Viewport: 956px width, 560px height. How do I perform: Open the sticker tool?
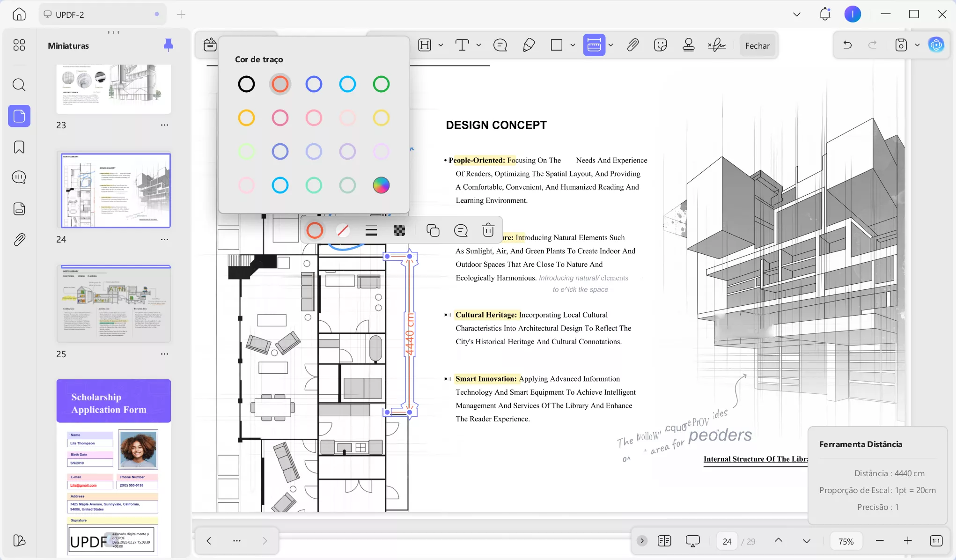point(660,45)
